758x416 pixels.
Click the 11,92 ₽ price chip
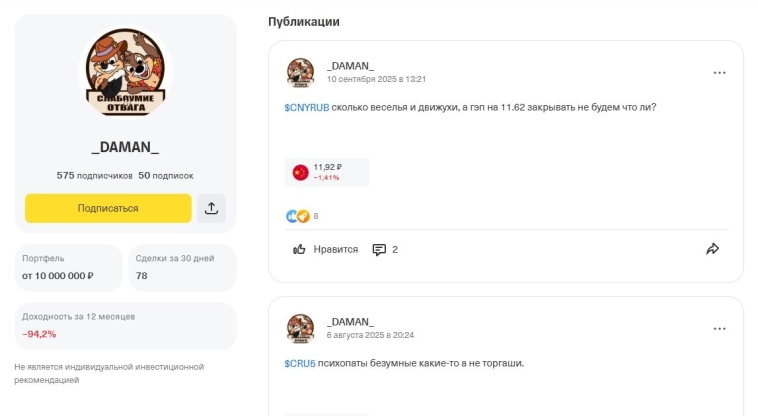coord(330,172)
